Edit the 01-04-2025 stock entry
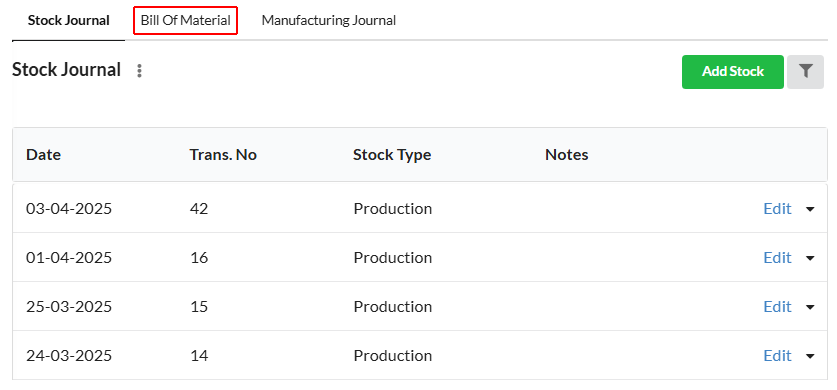The image size is (837, 390). (x=777, y=258)
